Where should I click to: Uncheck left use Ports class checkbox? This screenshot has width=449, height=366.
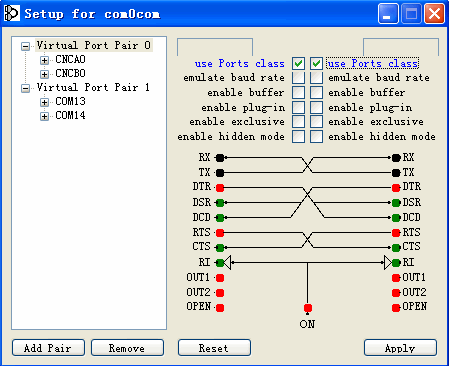point(298,63)
